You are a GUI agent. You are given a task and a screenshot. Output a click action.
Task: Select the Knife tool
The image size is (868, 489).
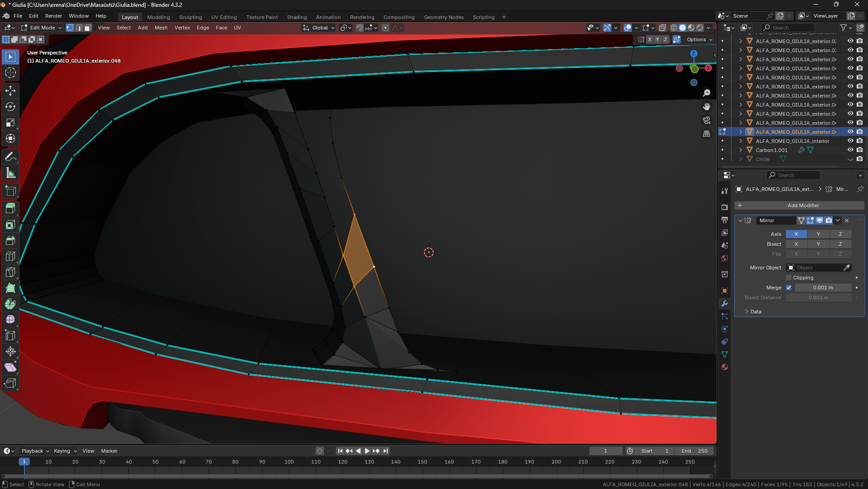click(x=10, y=272)
